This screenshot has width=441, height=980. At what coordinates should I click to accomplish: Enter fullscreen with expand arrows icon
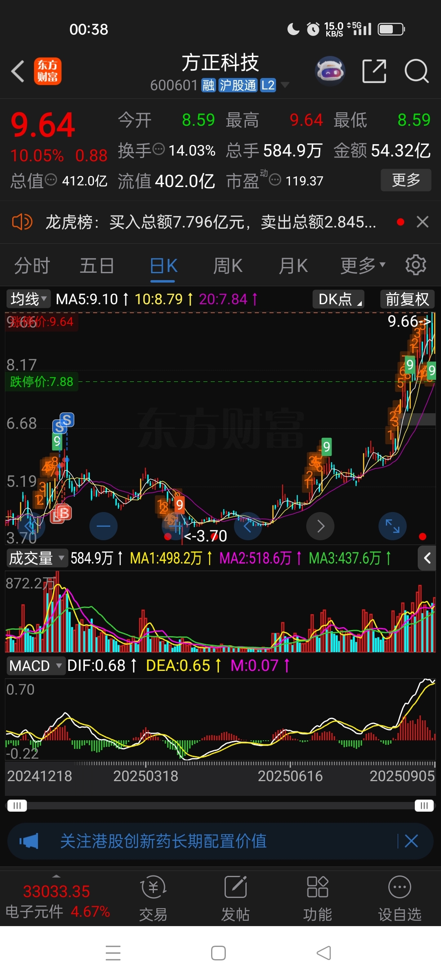pyautogui.click(x=392, y=526)
